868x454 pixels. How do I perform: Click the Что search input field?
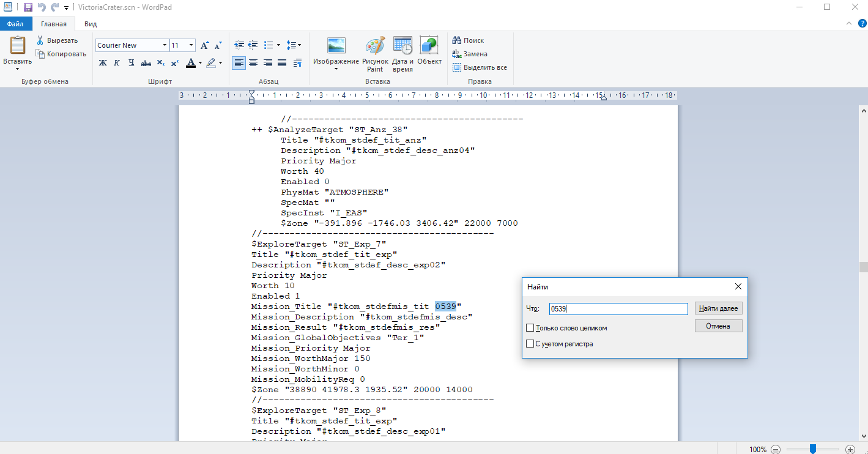[618, 309]
